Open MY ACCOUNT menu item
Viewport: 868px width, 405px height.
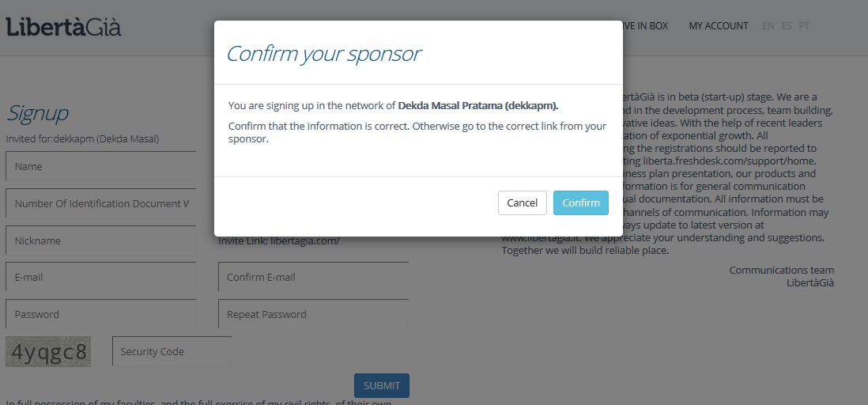pos(718,25)
